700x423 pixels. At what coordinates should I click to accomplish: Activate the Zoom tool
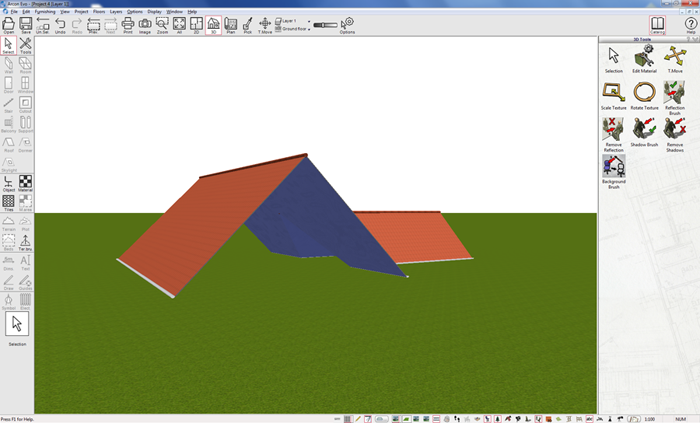pos(162,25)
